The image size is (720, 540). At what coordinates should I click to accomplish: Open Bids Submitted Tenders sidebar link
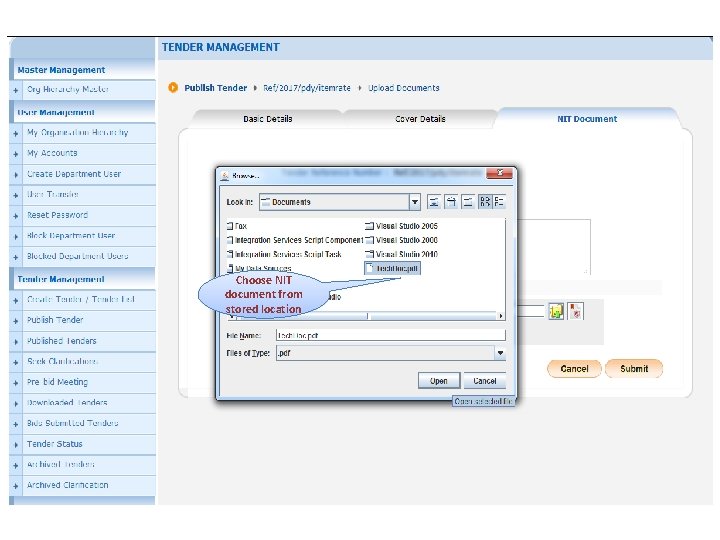[73, 423]
